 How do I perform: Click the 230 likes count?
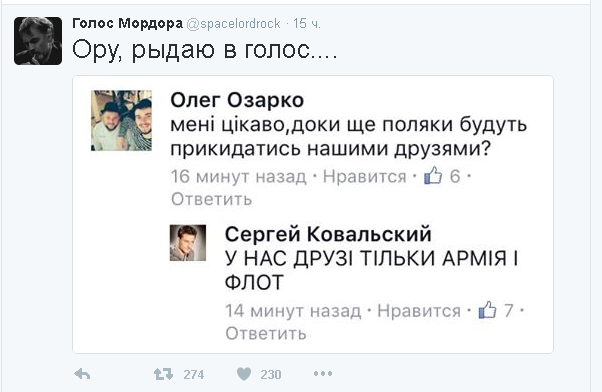pos(271,374)
